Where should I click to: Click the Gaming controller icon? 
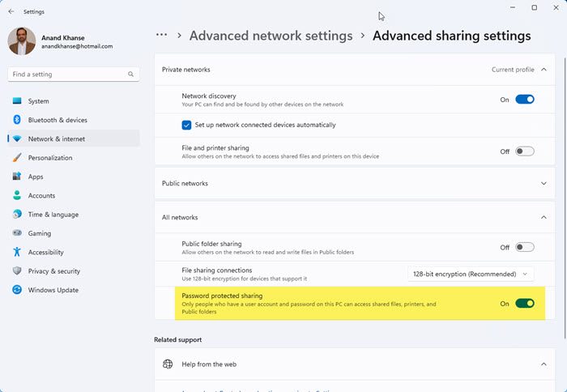(x=17, y=233)
